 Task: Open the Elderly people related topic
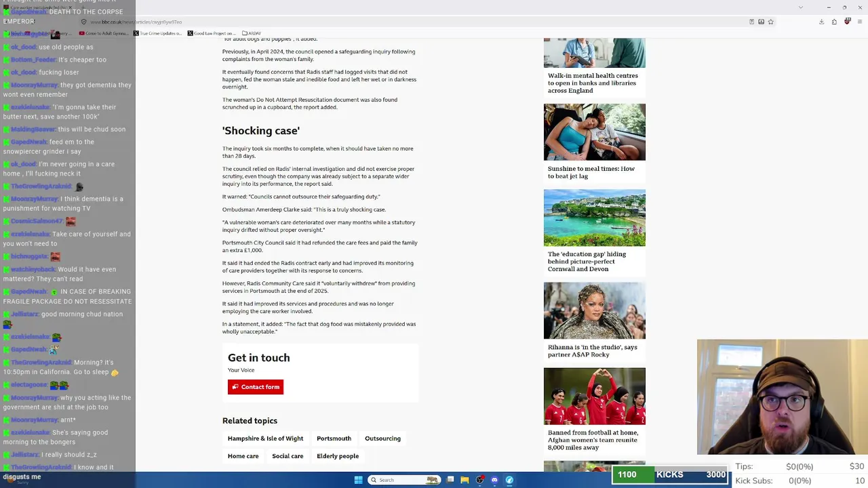(x=338, y=456)
